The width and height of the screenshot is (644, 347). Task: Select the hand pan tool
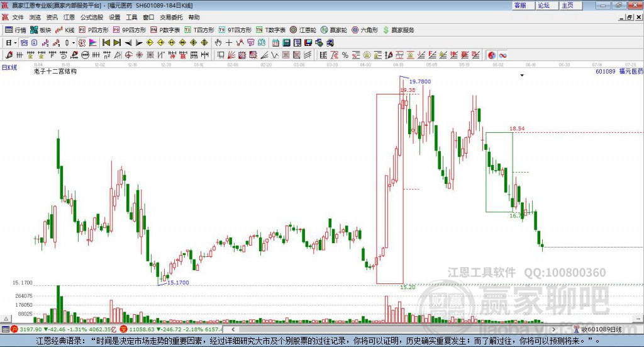point(218,43)
